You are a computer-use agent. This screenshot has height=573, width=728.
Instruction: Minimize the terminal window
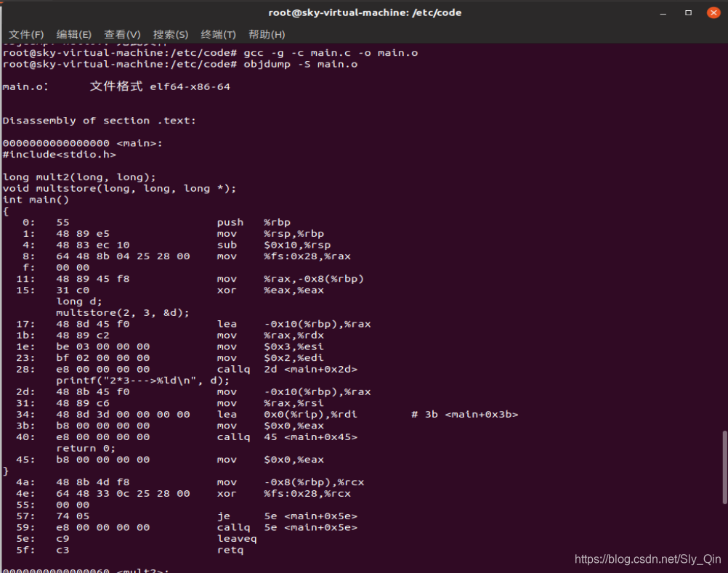[663, 13]
